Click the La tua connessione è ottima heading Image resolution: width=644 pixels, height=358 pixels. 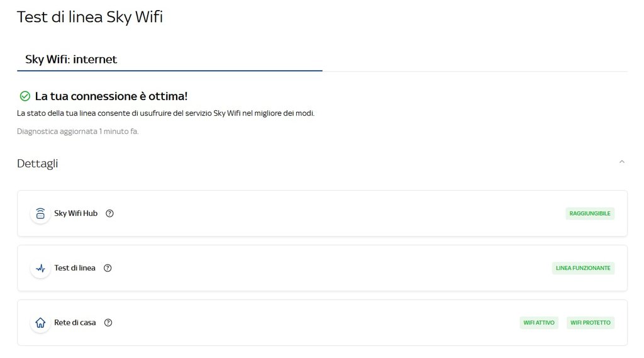[111, 96]
